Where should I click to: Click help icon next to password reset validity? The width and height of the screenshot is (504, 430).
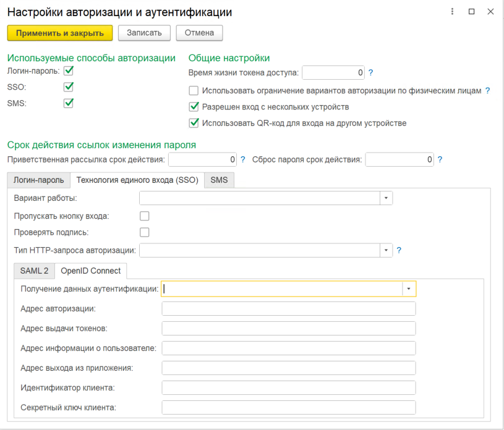tap(440, 159)
